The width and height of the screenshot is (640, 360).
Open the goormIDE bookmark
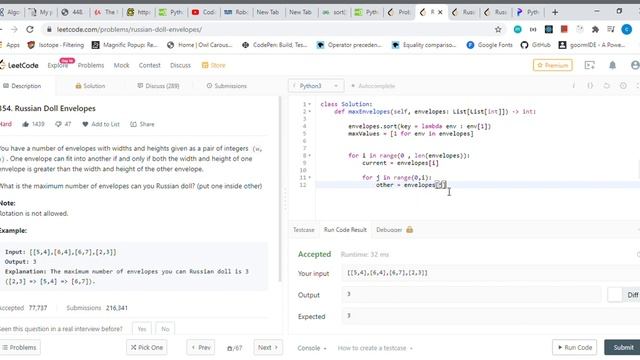tap(592, 45)
